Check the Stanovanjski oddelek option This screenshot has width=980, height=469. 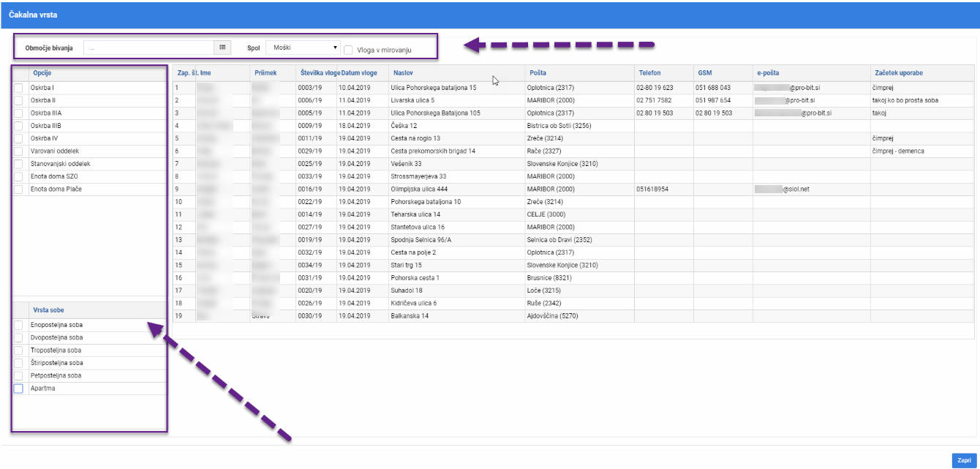pos(18,164)
